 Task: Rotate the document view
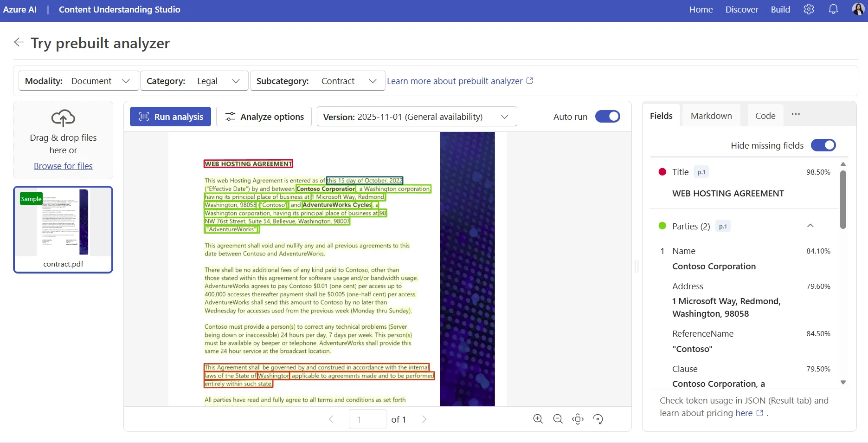click(x=598, y=419)
